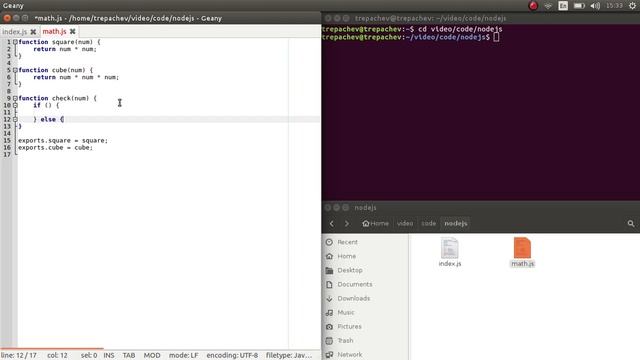Open Music in the sidebar
The width and height of the screenshot is (640, 360).
tap(346, 313)
